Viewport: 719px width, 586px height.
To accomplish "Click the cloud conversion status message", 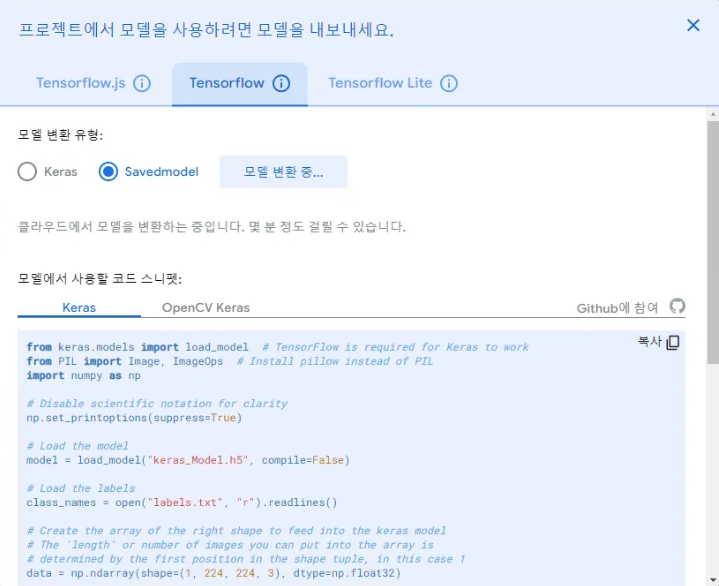I will pos(211,226).
